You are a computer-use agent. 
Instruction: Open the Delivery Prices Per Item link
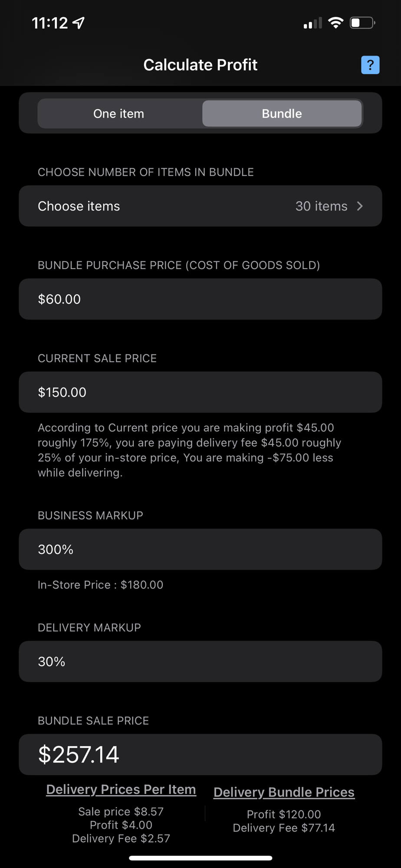(121, 789)
